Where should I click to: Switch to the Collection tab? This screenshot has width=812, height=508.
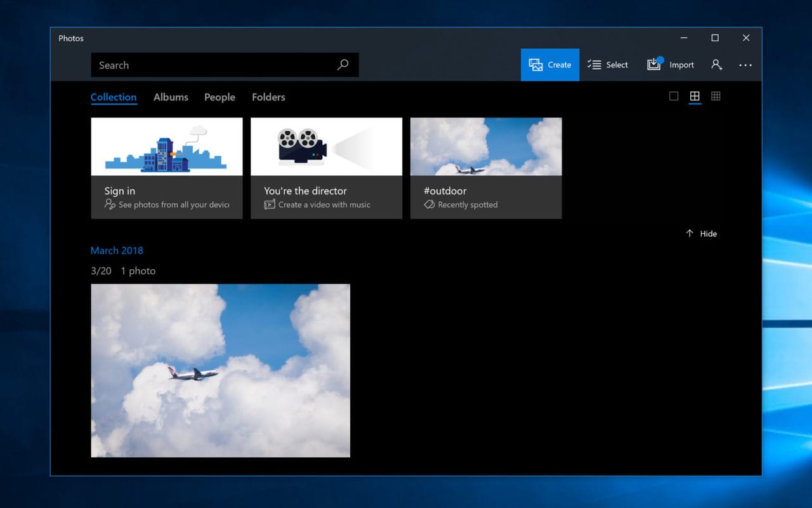click(114, 97)
